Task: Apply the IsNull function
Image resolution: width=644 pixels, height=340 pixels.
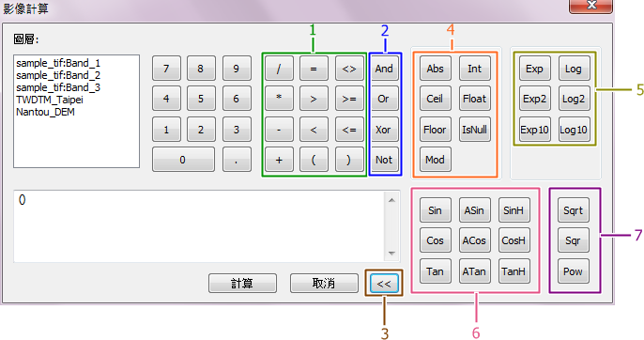Action: pos(475,130)
